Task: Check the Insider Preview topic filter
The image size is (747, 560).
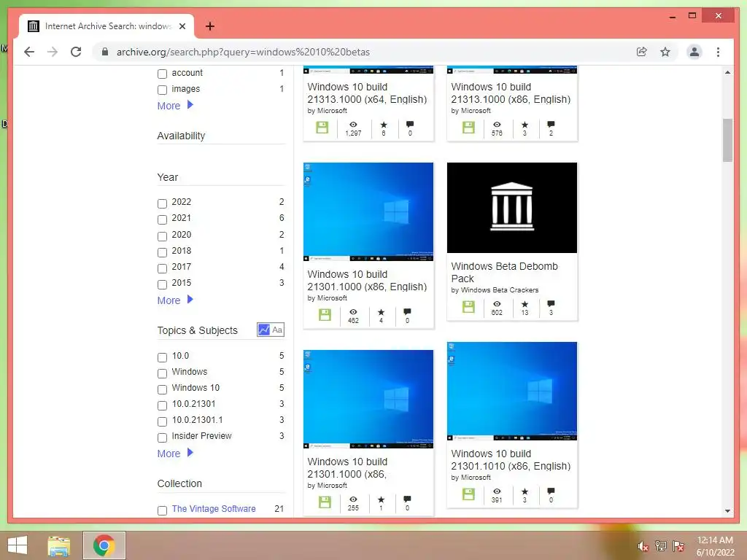Action: pos(162,437)
